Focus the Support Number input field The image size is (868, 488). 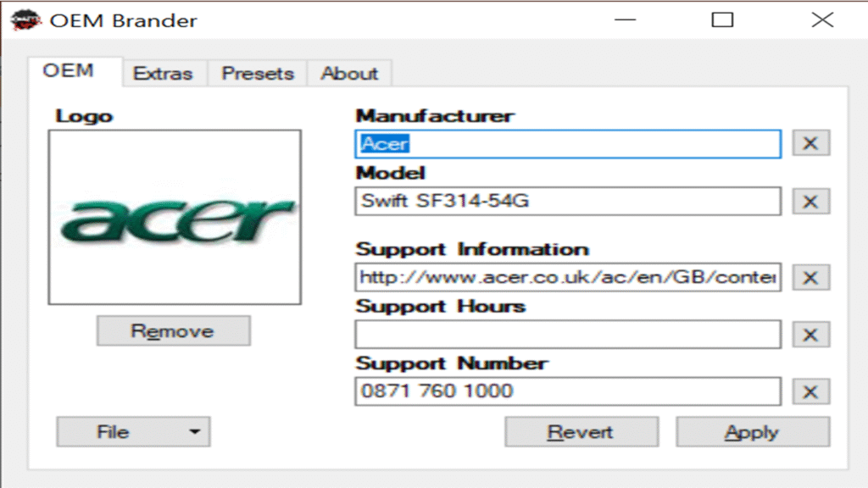pyautogui.click(x=567, y=391)
